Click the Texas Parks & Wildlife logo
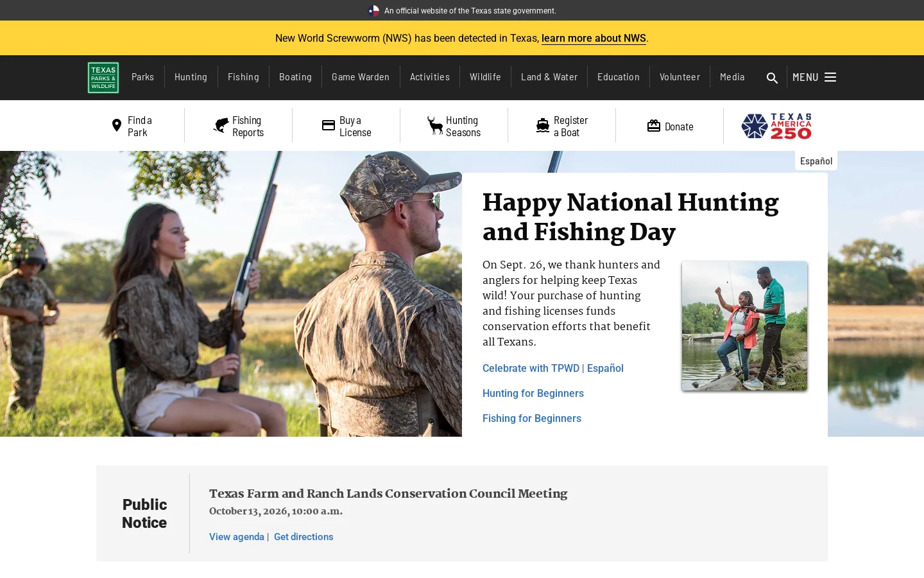The height and width of the screenshot is (578, 924). (103, 78)
